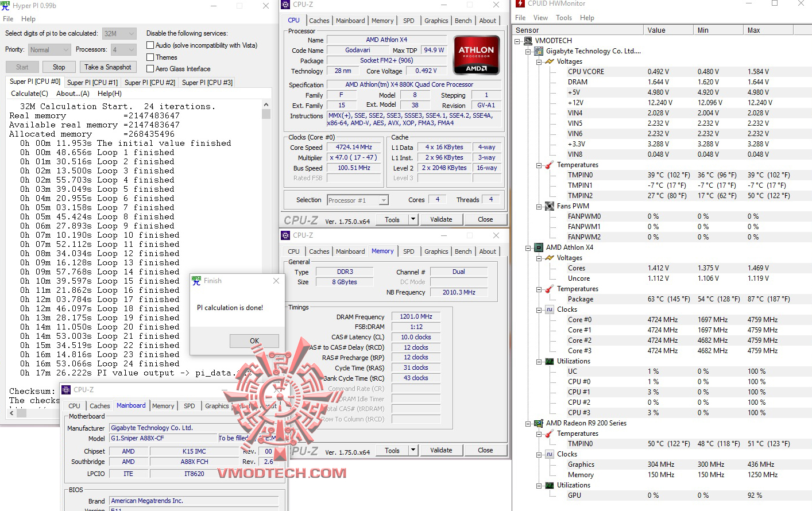This screenshot has height=511, width=812.
Task: Click the AMD Athlon X4 chip icon in HWMonitor
Action: (539, 247)
